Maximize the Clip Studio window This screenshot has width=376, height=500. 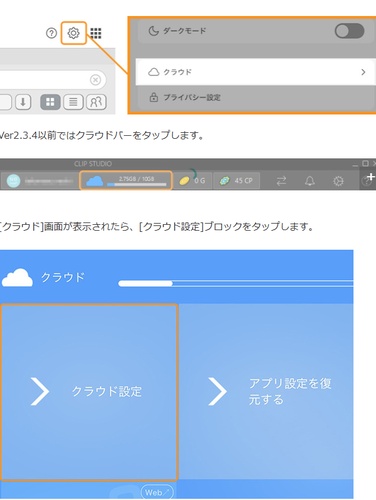point(365,163)
